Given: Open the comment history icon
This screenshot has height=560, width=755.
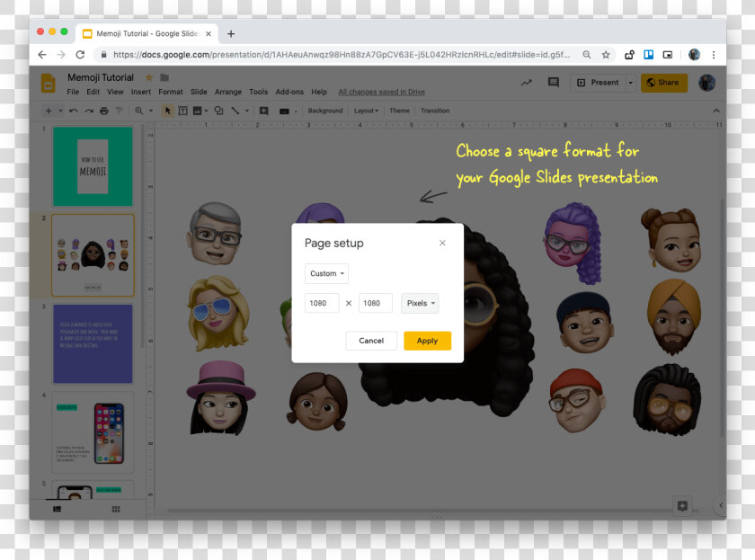Looking at the screenshot, I should point(554,83).
